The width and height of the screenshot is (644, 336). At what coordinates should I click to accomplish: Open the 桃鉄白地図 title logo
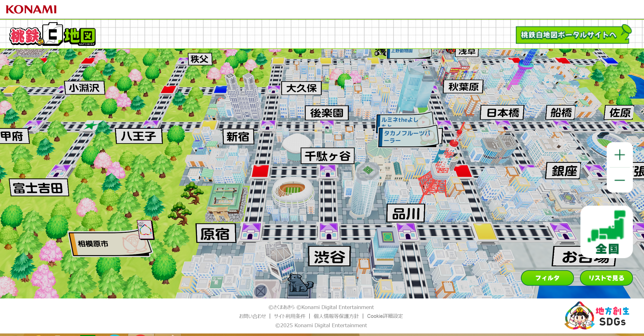click(52, 34)
